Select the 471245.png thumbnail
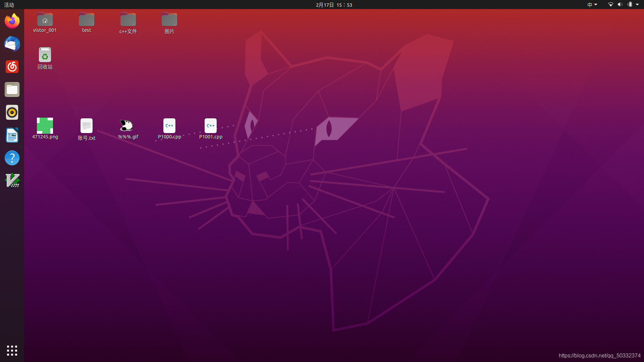Image resolution: width=644 pixels, height=362 pixels. (45, 126)
